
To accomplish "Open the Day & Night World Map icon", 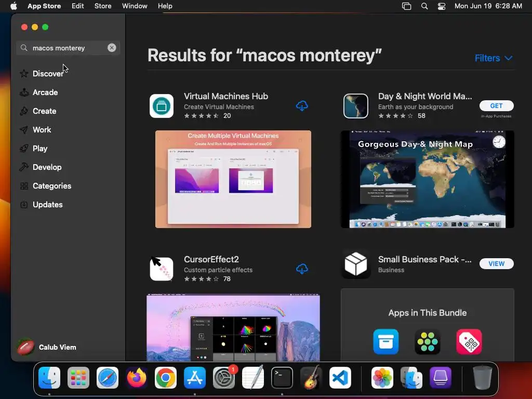I will pyautogui.click(x=355, y=106).
